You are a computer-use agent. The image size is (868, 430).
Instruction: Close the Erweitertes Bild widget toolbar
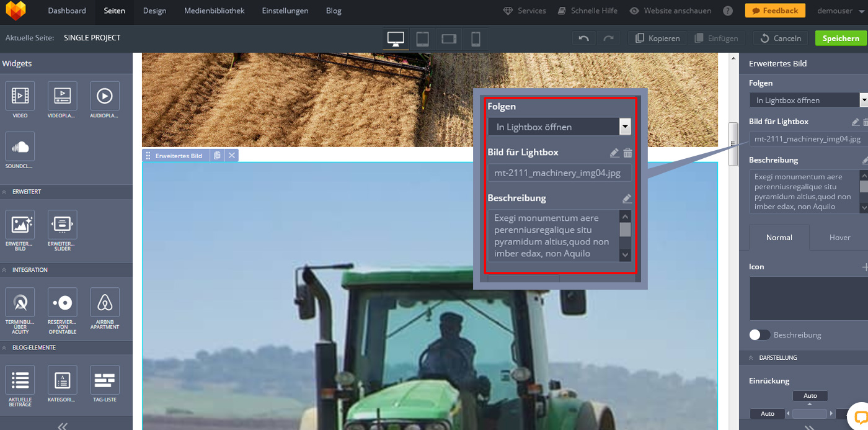click(232, 156)
